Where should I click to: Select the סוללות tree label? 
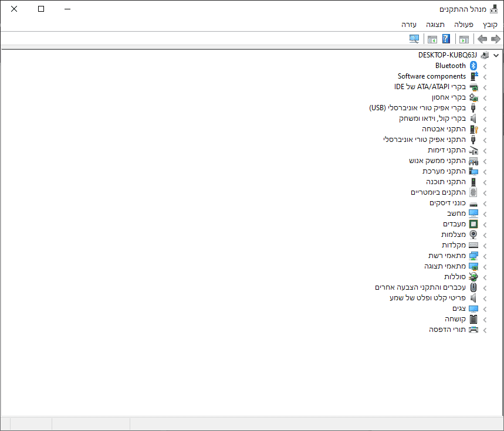click(455, 277)
